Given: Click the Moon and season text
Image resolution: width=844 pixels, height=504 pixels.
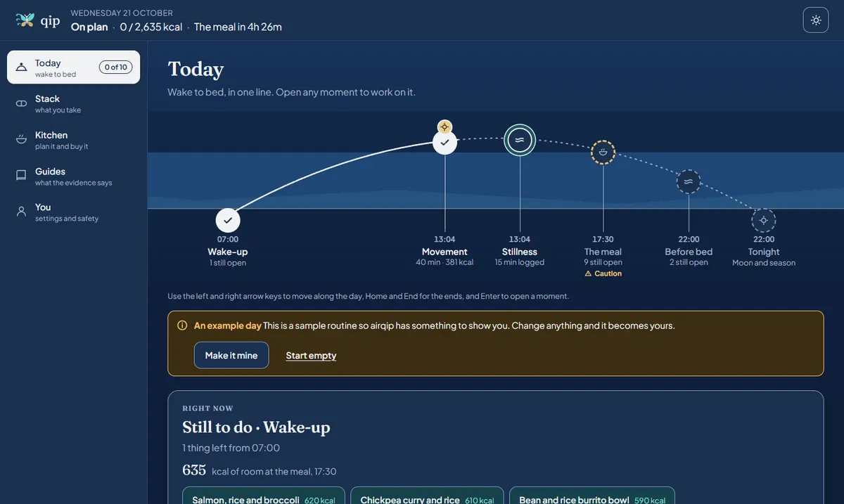Looking at the screenshot, I should pos(764,263).
